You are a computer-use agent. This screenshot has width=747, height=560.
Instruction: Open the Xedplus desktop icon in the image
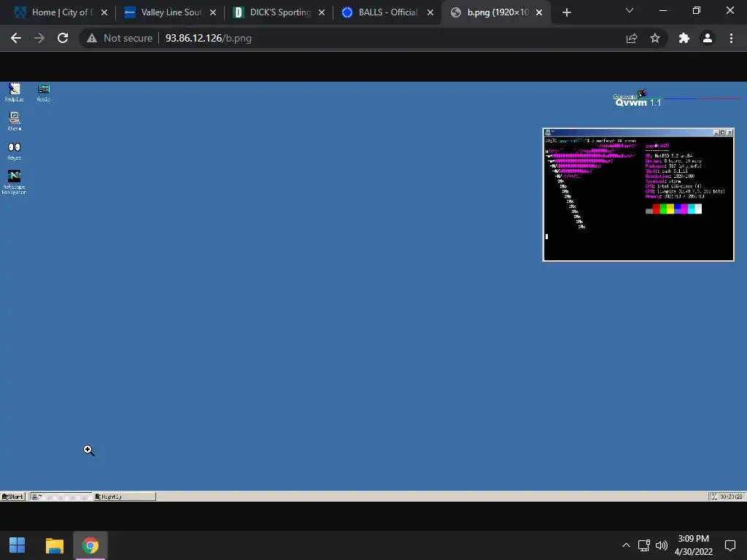15,92
